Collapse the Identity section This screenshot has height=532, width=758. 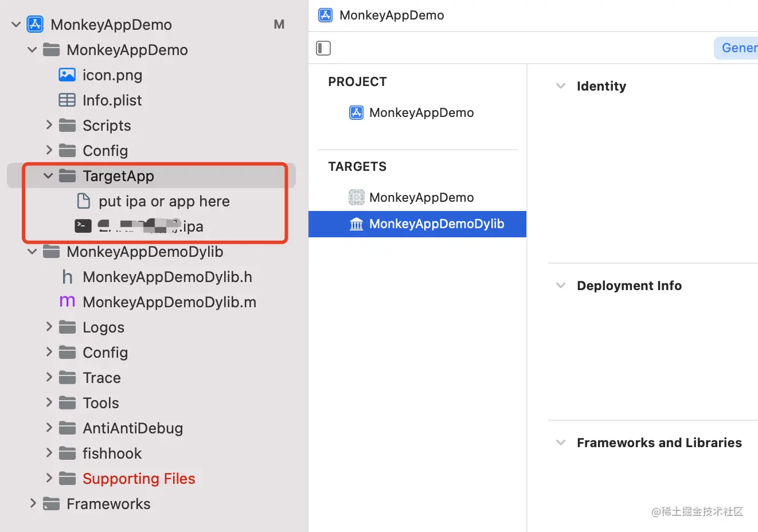click(x=560, y=86)
